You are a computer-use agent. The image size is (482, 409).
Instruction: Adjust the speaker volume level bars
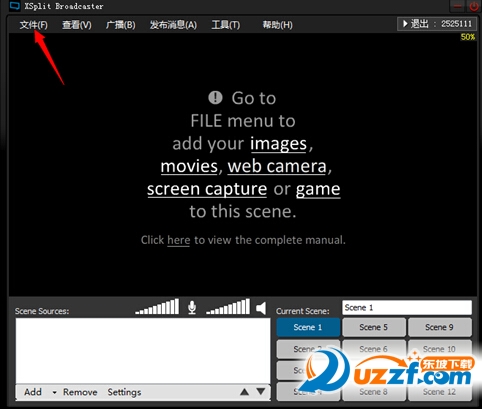228,307
